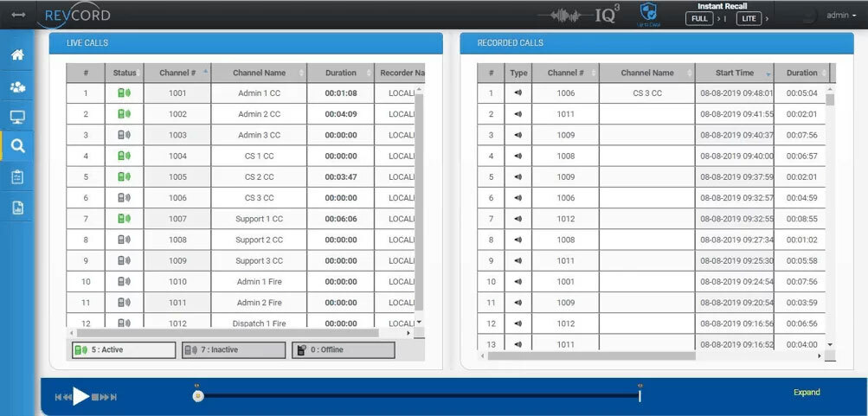Open the Search magnifier icon in sidebar
The image size is (868, 416).
(x=17, y=146)
